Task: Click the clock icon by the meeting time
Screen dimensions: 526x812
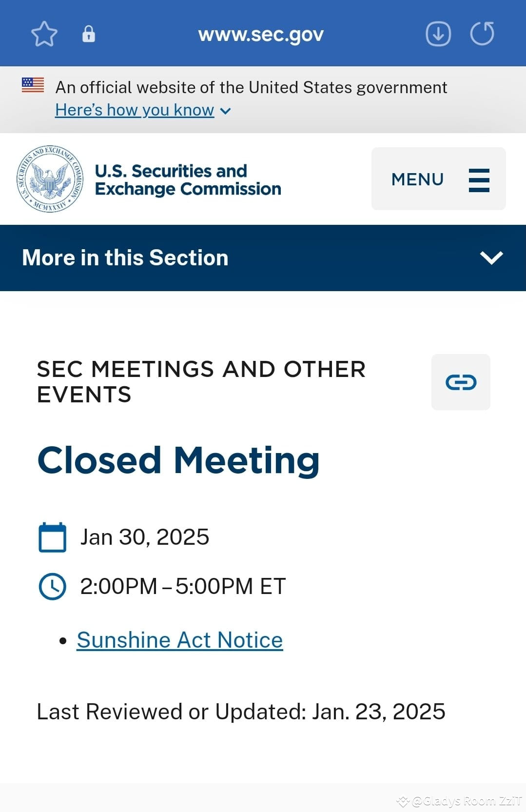Action: pyautogui.click(x=52, y=586)
